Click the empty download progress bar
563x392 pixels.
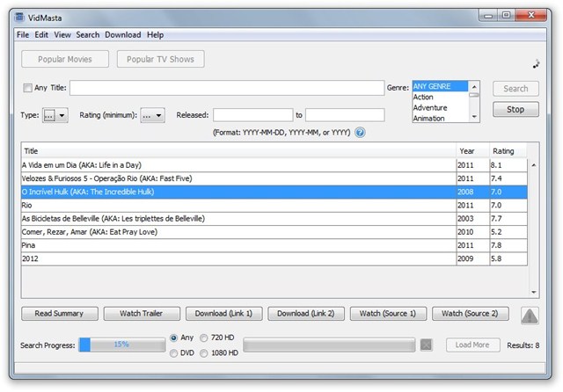tap(329, 345)
